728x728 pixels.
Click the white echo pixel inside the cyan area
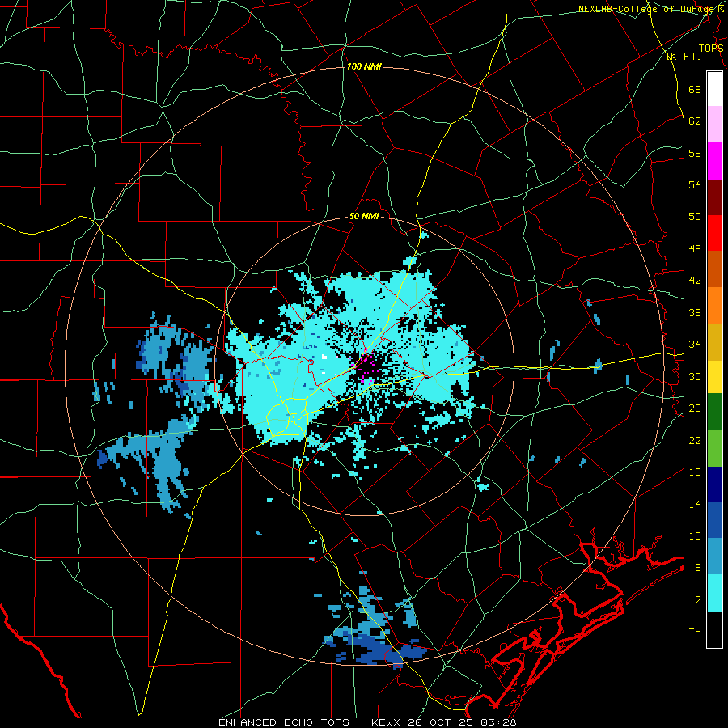coord(324,357)
